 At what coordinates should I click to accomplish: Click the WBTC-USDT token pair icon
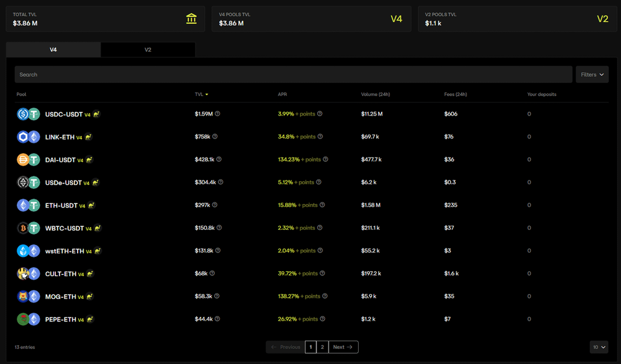(x=28, y=228)
